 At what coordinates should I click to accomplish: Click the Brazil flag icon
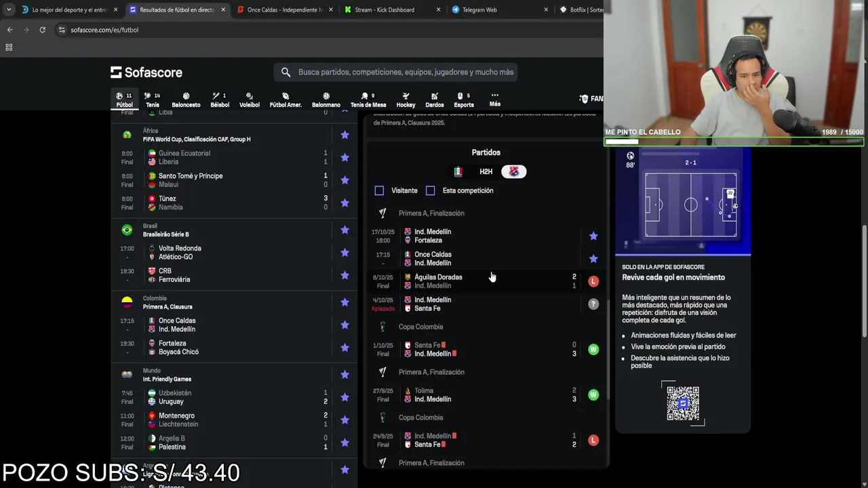point(127,230)
